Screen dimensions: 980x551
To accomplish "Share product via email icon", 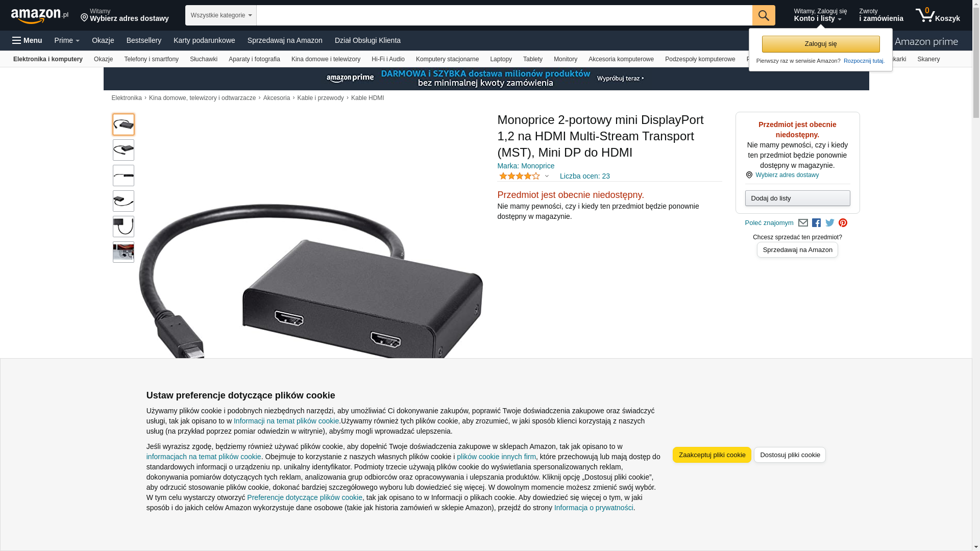I will tap(803, 223).
